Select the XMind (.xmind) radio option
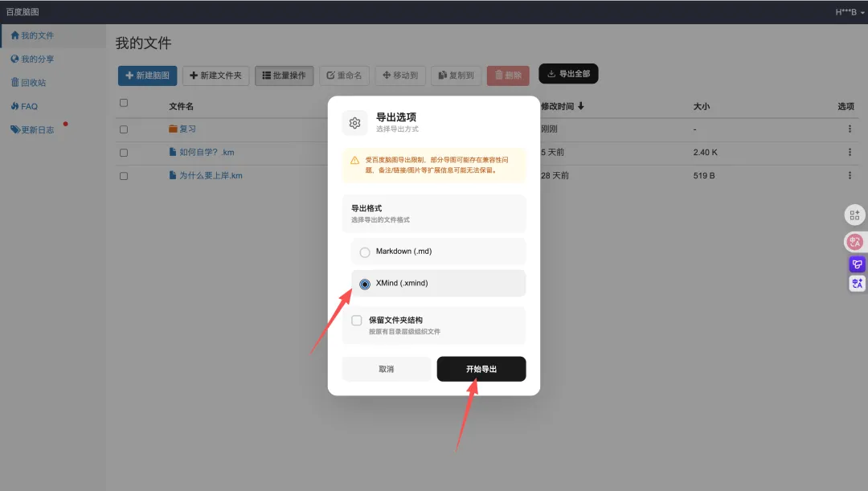Screen dimensions: 868x491 pyautogui.click(x=365, y=284)
